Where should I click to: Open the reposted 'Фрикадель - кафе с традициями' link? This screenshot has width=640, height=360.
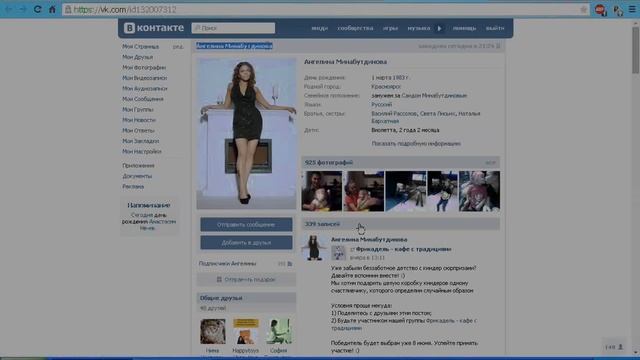pos(403,249)
